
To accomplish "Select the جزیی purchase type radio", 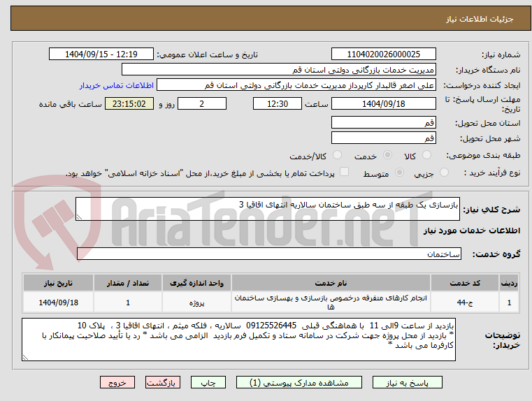I will click(444, 173).
